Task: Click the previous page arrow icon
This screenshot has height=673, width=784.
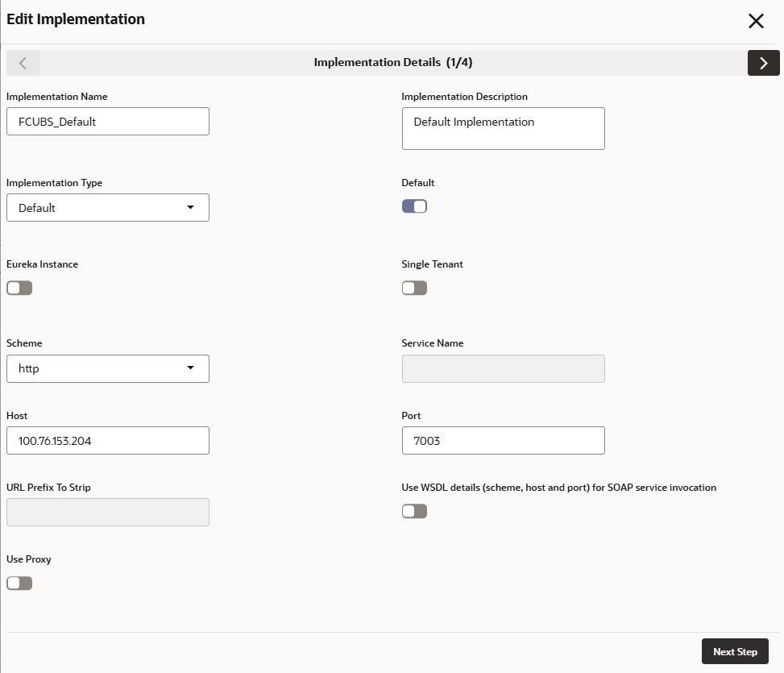Action: 23,63
